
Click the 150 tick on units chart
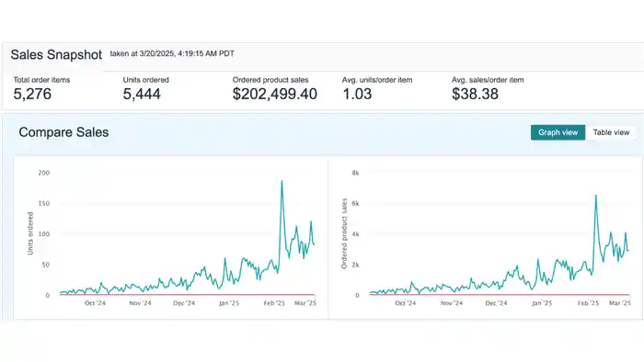tap(43, 203)
